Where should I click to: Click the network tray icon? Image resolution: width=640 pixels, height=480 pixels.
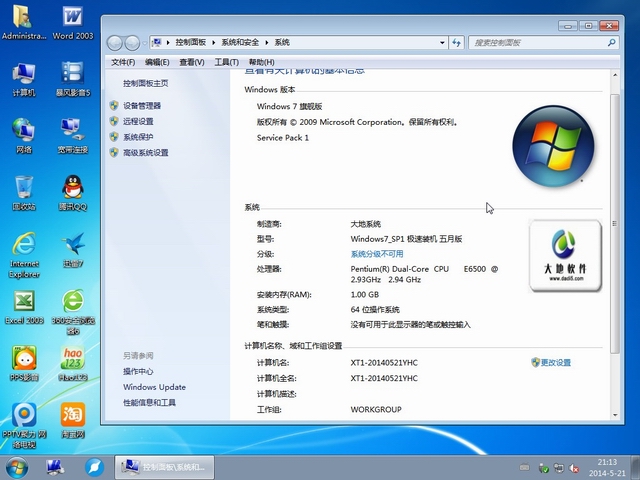pos(558,468)
